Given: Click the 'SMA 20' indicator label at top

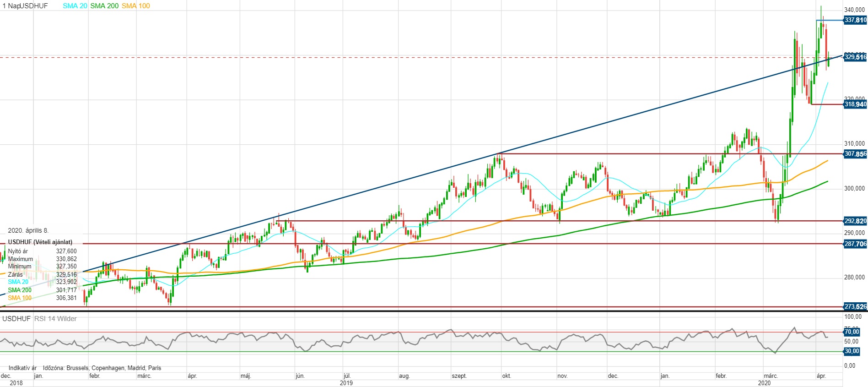Looking at the screenshot, I should (75, 6).
